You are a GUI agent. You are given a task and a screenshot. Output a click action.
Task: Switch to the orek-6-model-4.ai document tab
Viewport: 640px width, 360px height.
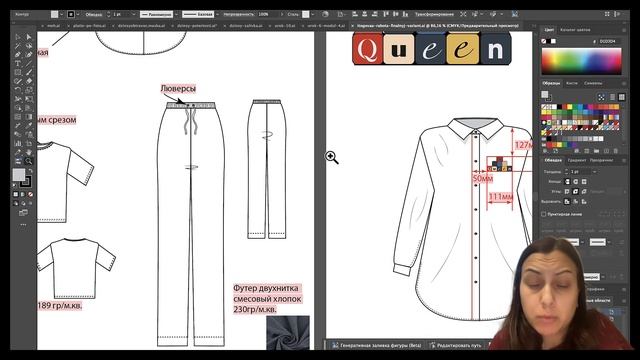[326, 25]
